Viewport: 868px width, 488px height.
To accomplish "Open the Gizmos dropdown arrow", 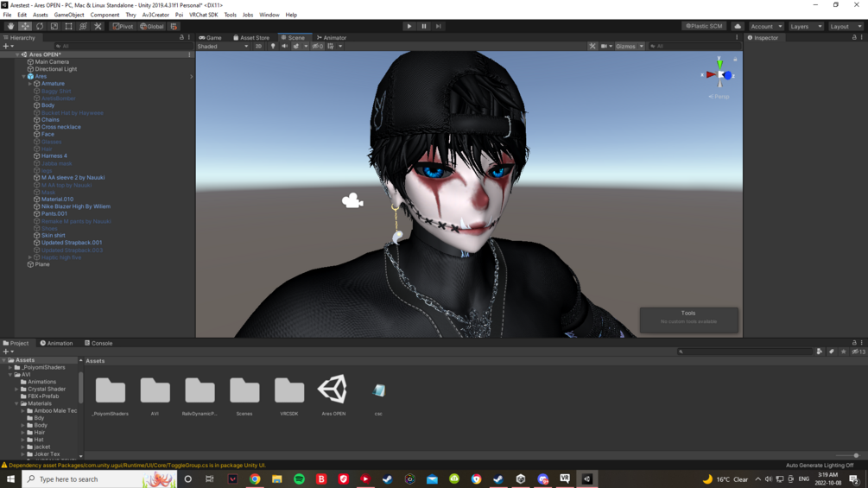I will click(x=641, y=46).
